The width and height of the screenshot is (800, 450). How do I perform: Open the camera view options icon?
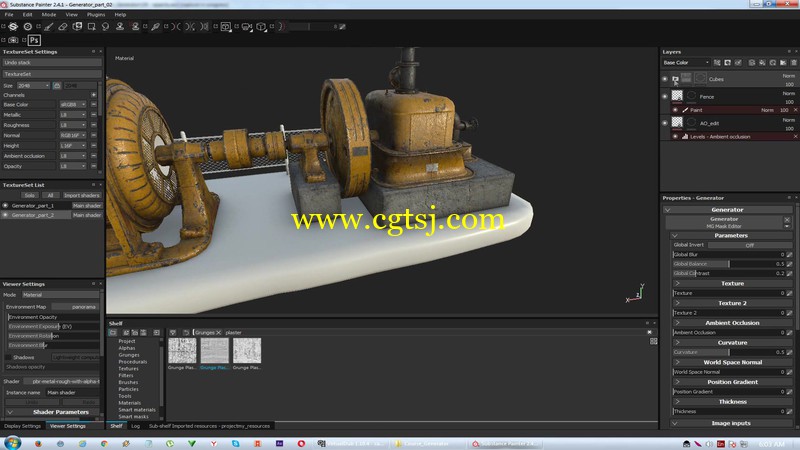pos(246,27)
